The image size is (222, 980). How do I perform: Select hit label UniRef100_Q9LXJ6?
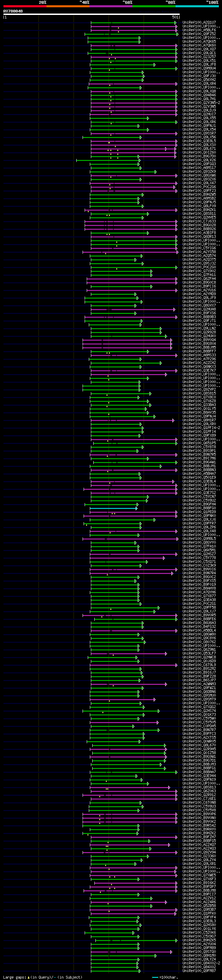point(199,520)
